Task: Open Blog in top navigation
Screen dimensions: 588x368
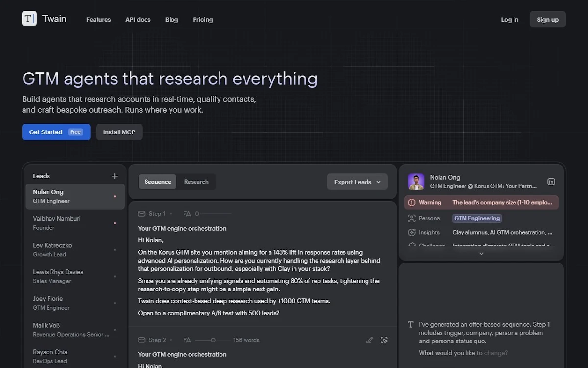Action: pos(171,20)
